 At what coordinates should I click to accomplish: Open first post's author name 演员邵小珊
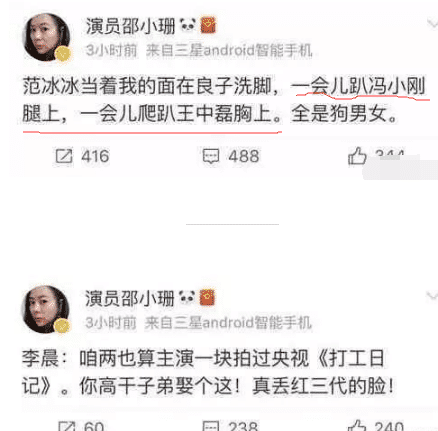click(x=130, y=26)
